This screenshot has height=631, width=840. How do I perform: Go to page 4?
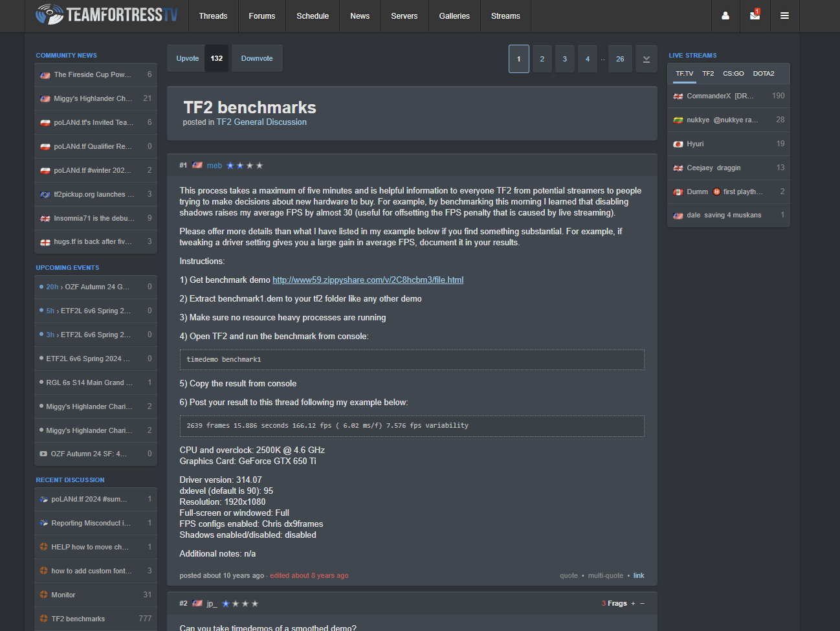click(588, 59)
